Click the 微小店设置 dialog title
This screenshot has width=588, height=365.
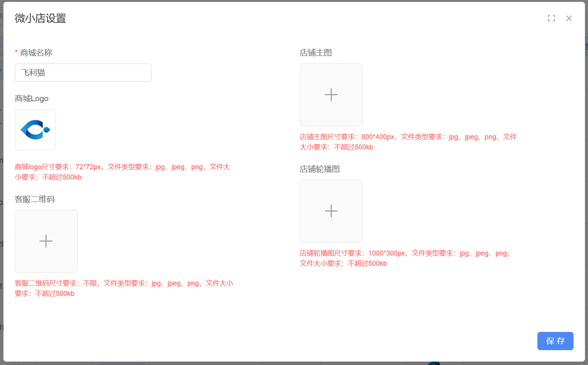tap(40, 18)
